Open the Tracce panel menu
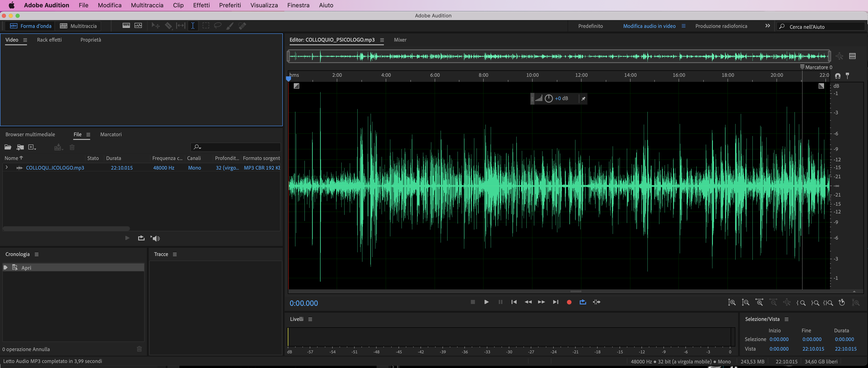868x368 pixels. click(x=175, y=255)
